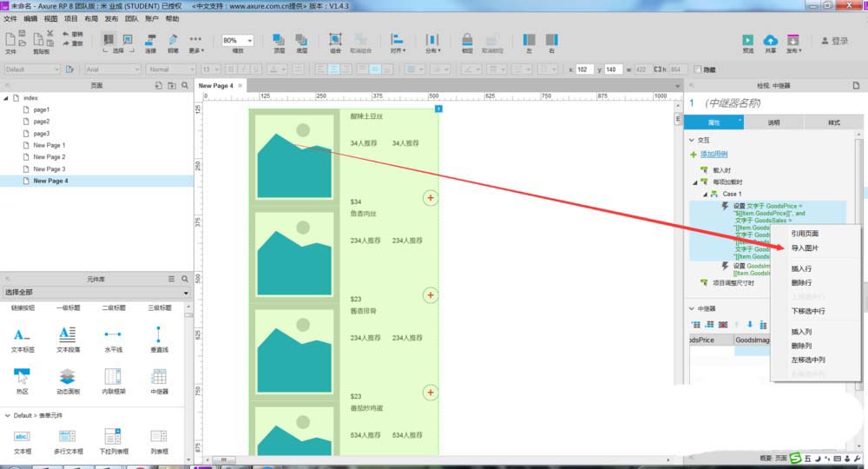Viewport: 868px width, 469px height.
Task: Click the preview (预览) play icon
Action: click(748, 40)
